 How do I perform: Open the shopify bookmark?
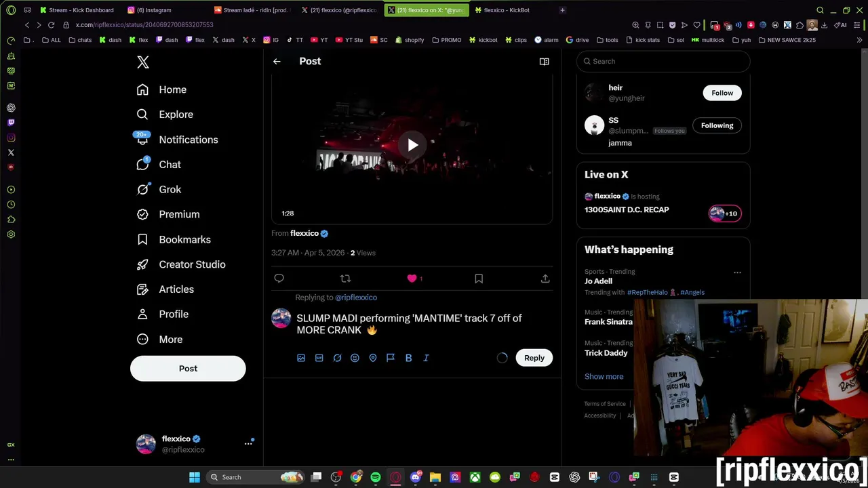[x=409, y=40]
